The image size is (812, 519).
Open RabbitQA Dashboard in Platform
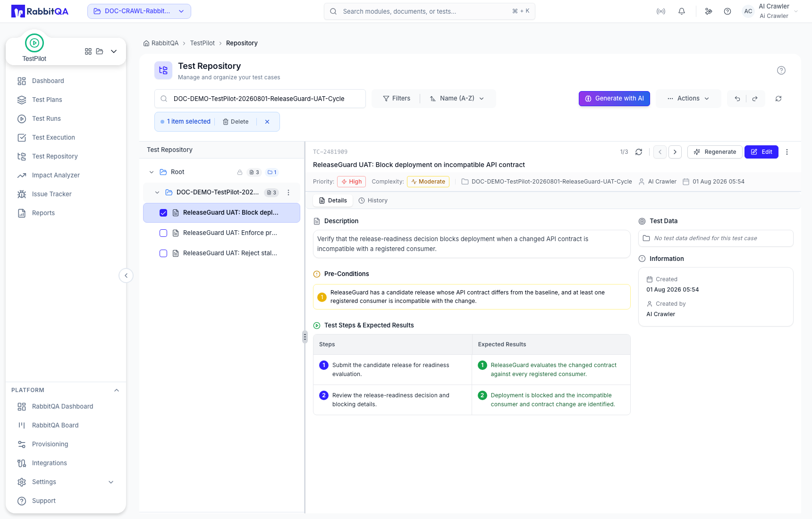[66, 407]
